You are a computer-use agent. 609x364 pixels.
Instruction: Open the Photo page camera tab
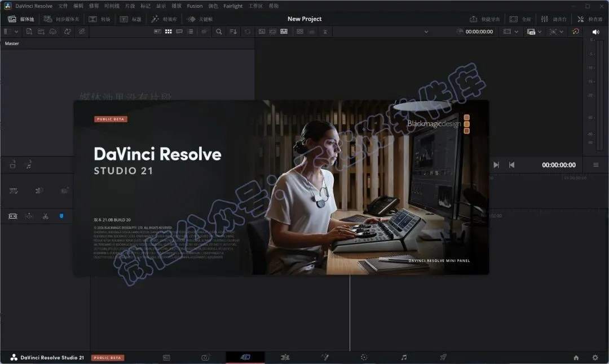coord(206,357)
